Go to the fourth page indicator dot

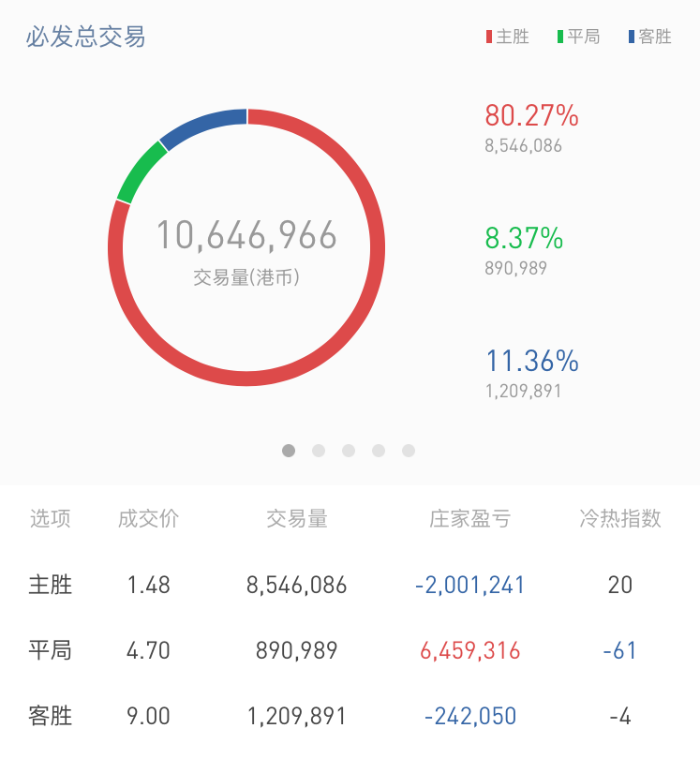379,451
